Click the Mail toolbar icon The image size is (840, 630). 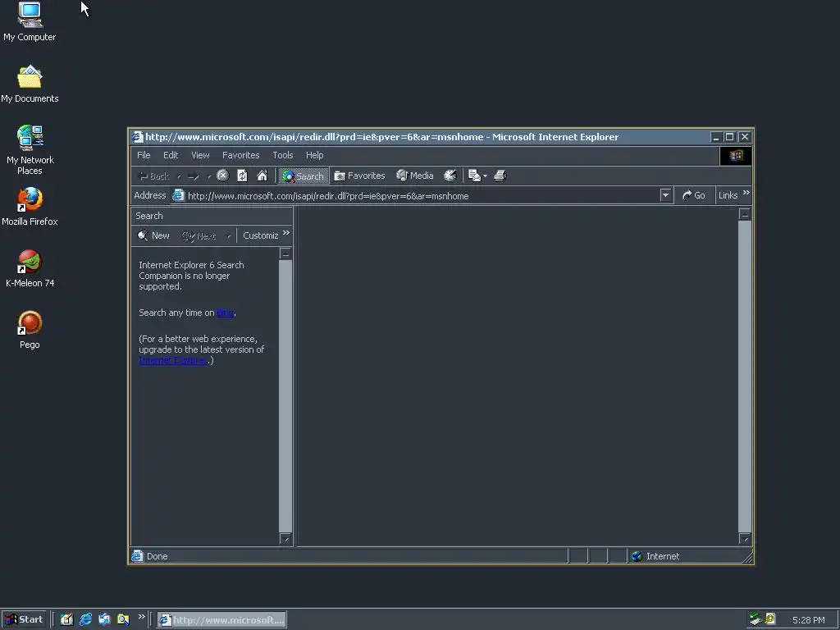pos(474,176)
